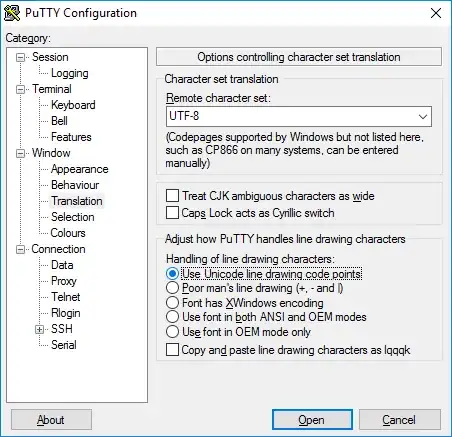The image size is (452, 437).
Task: Select Use font in OEM mode only
Action: point(172,332)
